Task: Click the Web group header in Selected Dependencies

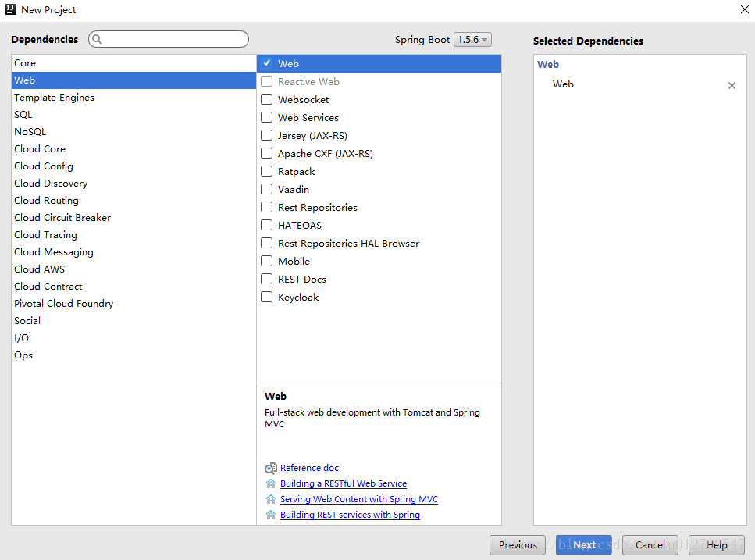Action: tap(548, 65)
